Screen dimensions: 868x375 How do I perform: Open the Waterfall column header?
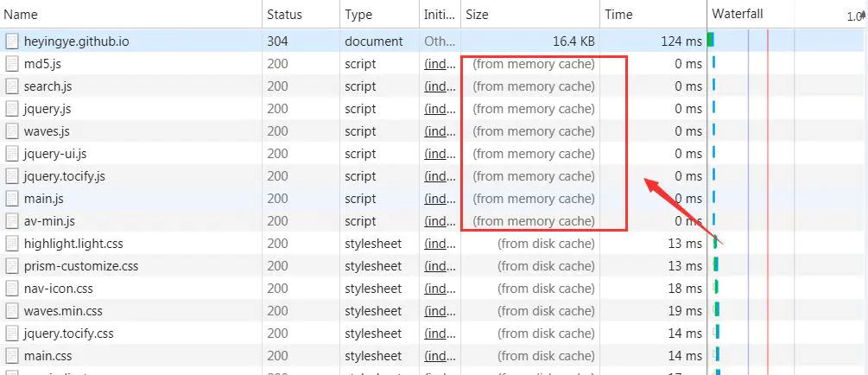(x=738, y=15)
